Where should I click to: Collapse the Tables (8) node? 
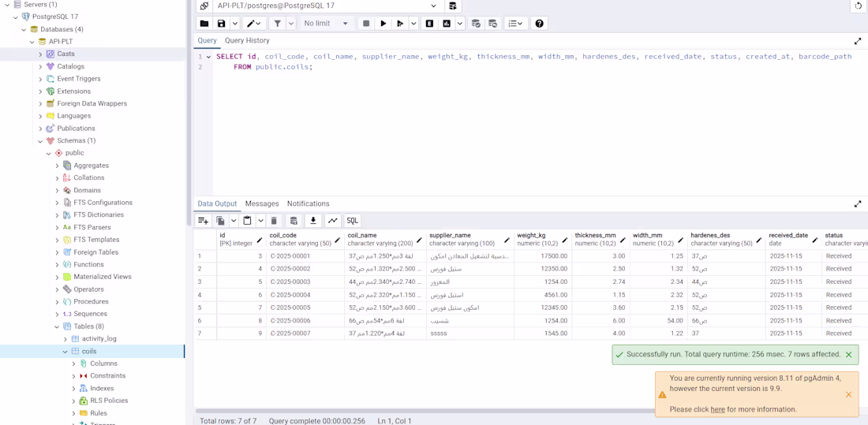point(57,326)
